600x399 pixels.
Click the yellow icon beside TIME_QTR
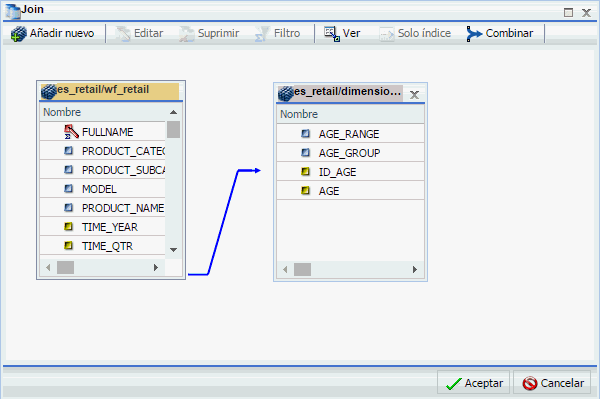click(x=69, y=246)
